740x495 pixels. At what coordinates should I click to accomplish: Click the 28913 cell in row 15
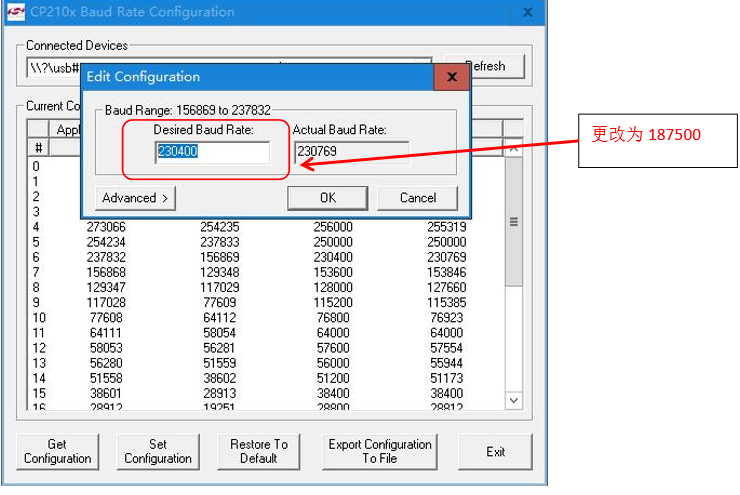[219, 393]
